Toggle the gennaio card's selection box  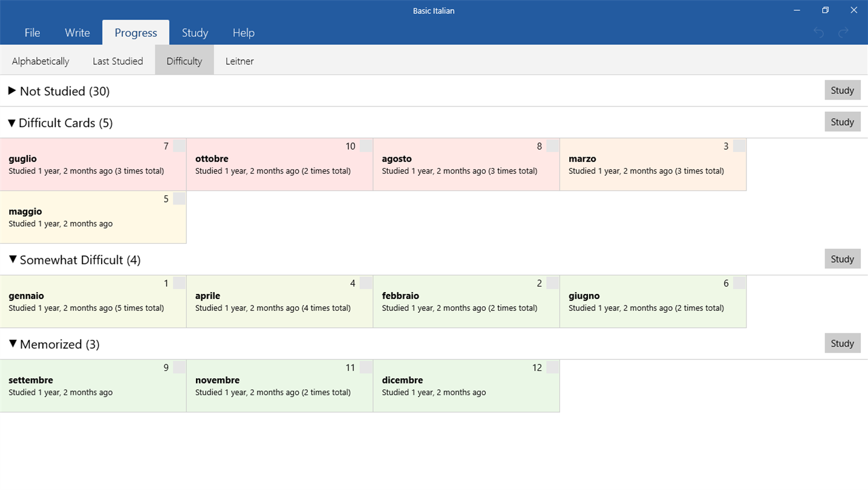(180, 283)
